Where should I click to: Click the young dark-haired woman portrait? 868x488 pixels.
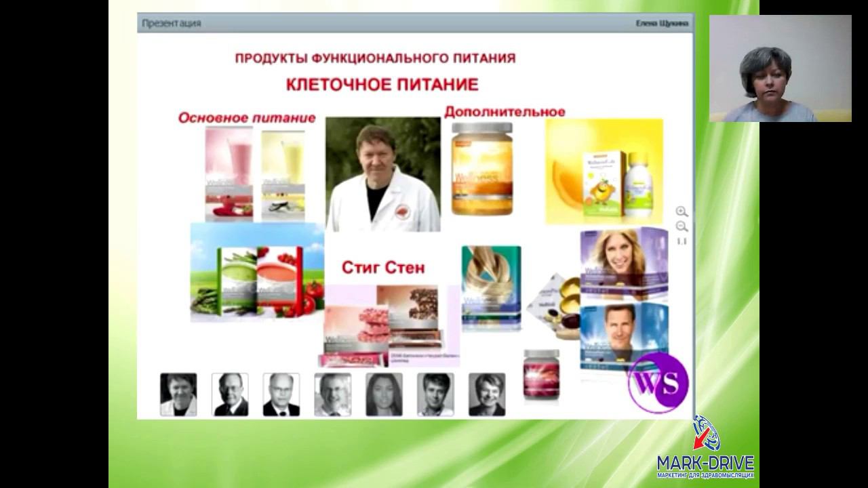tap(384, 394)
